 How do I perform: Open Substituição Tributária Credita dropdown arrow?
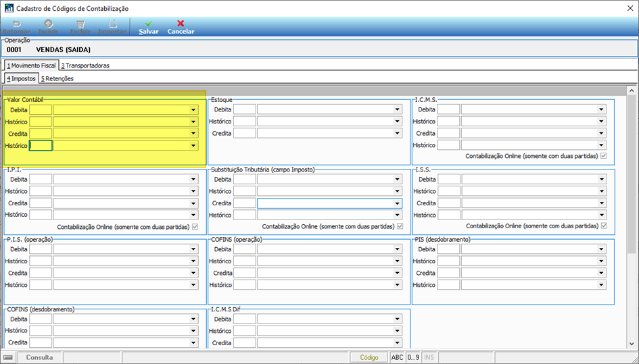[398, 203]
